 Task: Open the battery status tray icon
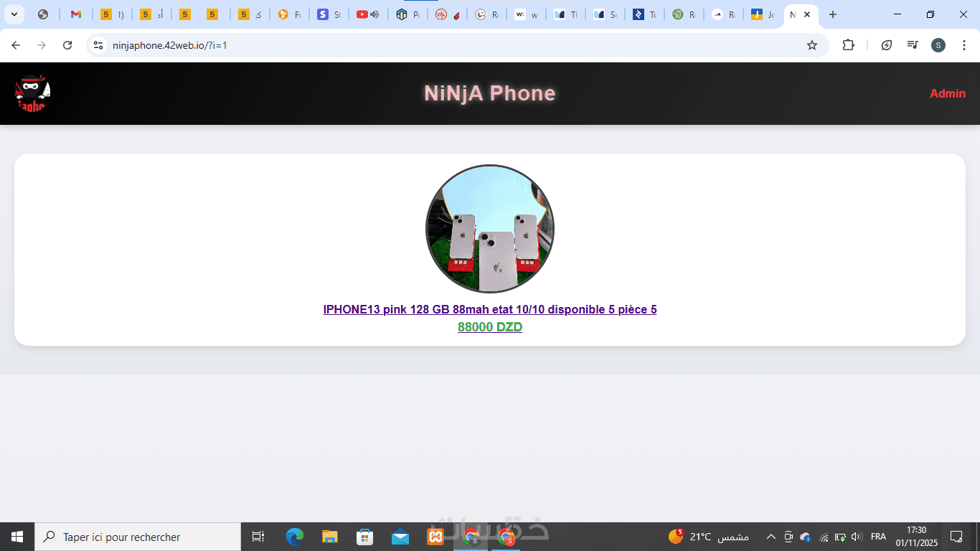pos(840,537)
